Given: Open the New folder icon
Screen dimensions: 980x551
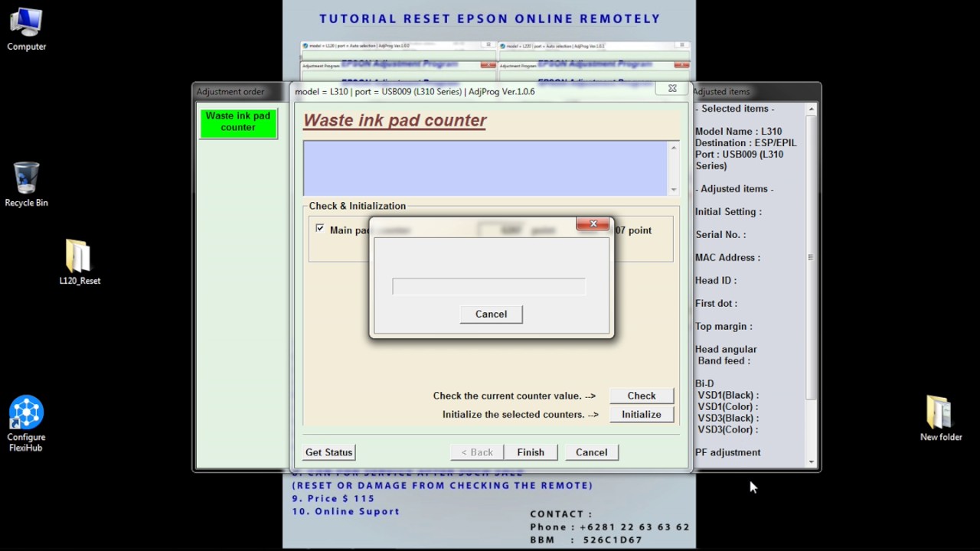Looking at the screenshot, I should 941,419.
